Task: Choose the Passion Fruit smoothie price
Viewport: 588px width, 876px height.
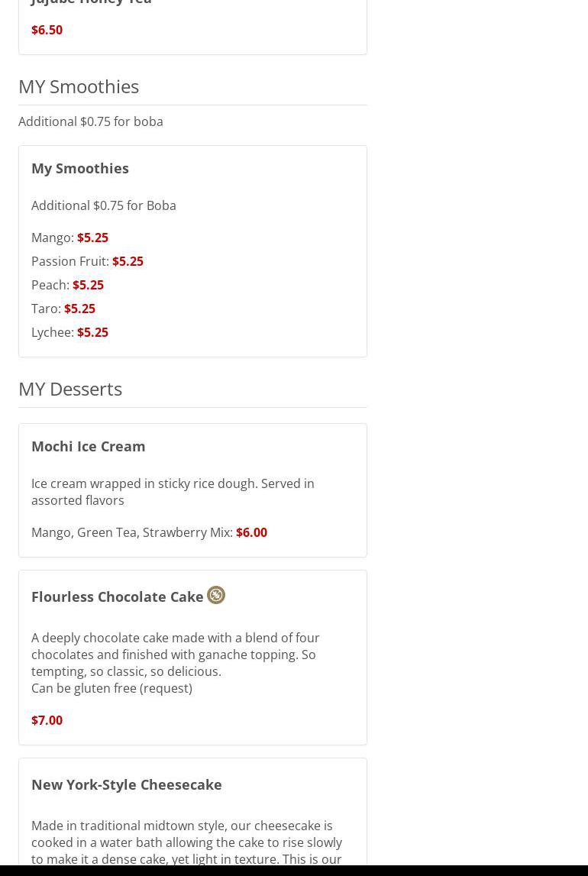Action: (x=128, y=261)
